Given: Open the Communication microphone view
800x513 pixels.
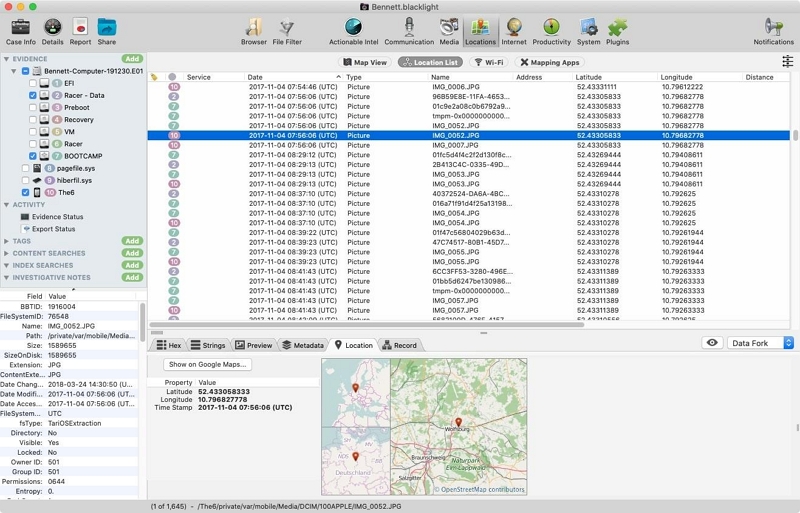Looking at the screenshot, I should point(409,32).
